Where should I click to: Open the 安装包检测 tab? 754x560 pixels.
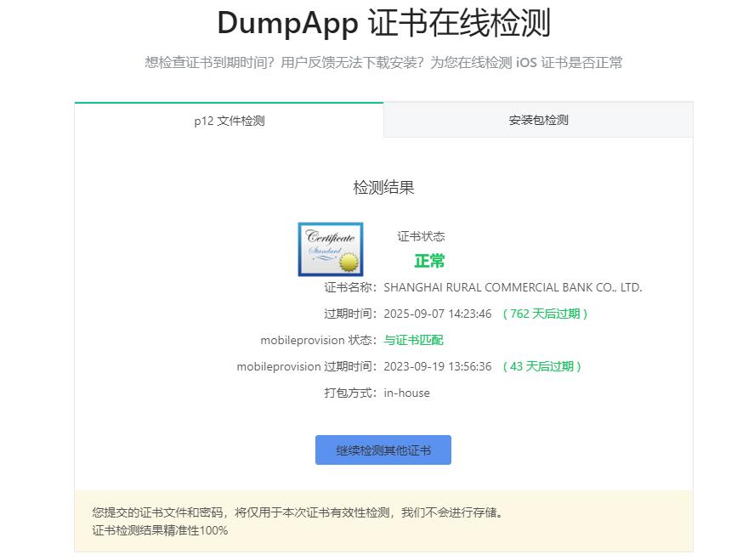tap(538, 120)
